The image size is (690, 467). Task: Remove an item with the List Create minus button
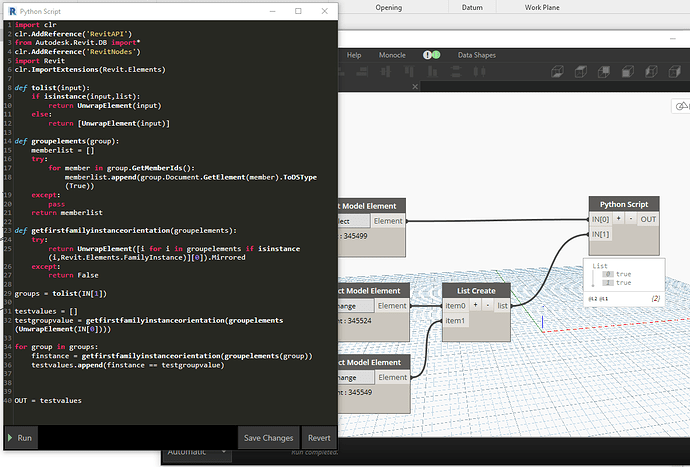coord(488,305)
